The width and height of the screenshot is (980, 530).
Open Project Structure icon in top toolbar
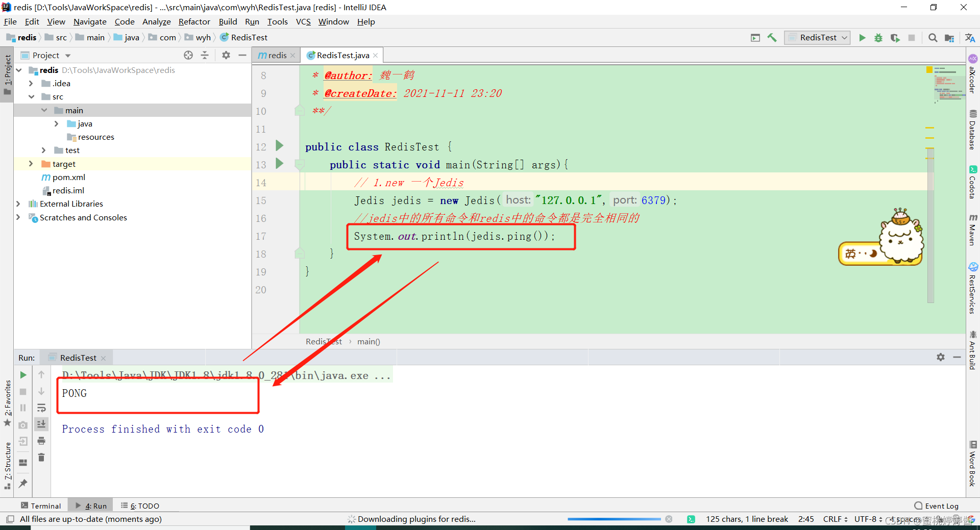[x=949, y=38]
